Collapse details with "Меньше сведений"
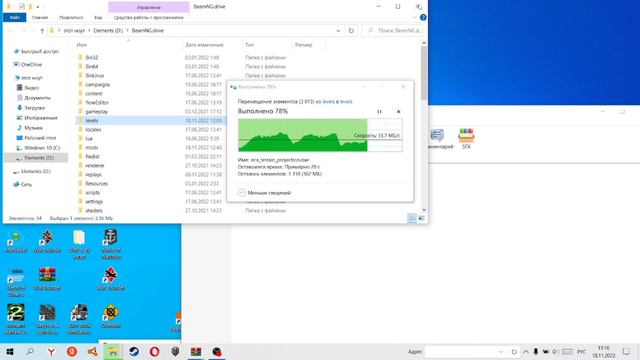The width and height of the screenshot is (640, 360). coord(264,193)
